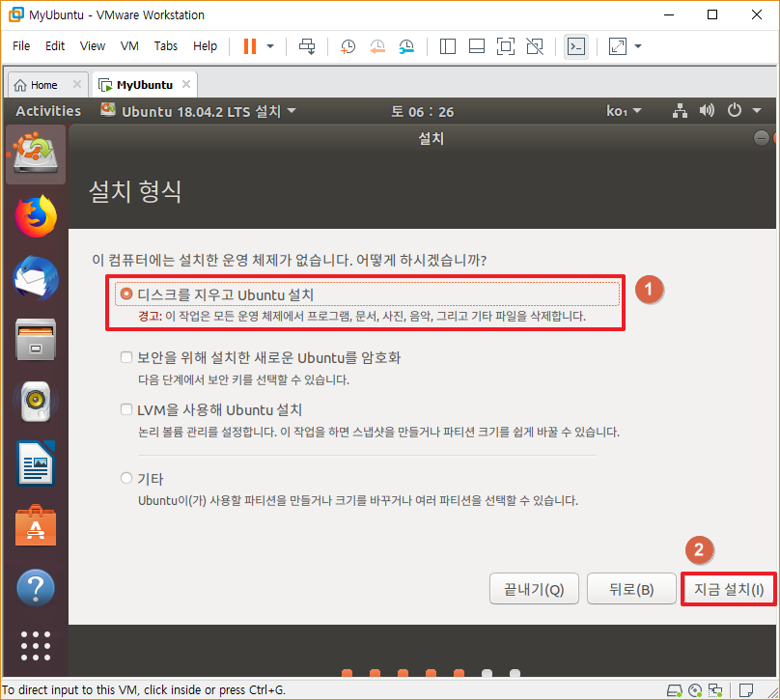Revert to previous snapshot icon
Viewport: 780px width, 700px height.
(377, 46)
